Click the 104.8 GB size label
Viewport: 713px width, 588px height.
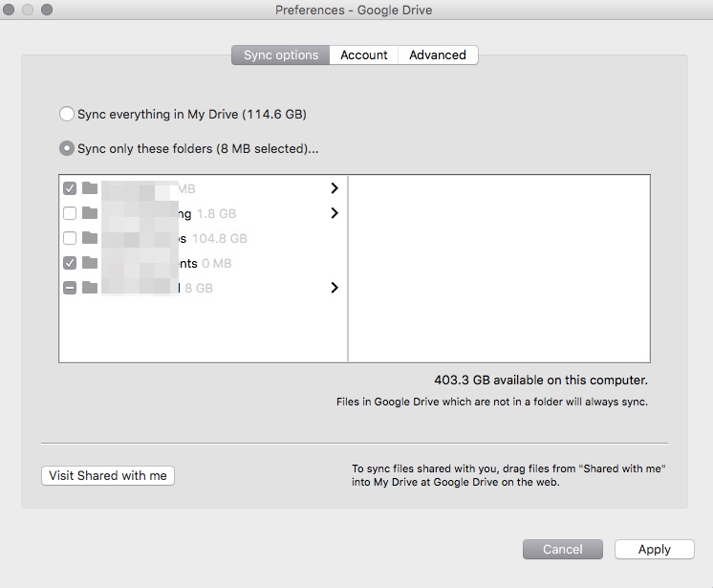[220, 239]
